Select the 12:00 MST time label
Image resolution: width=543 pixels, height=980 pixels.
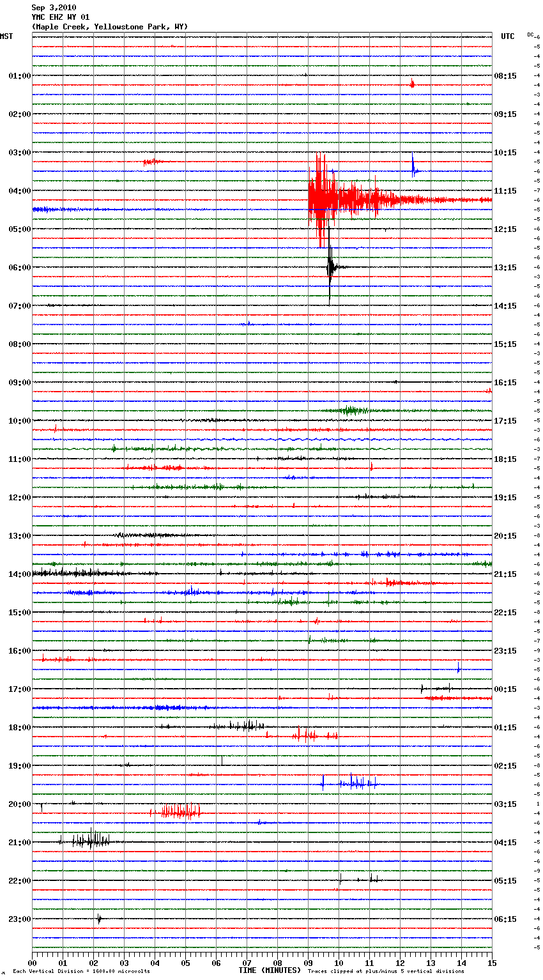coord(19,498)
